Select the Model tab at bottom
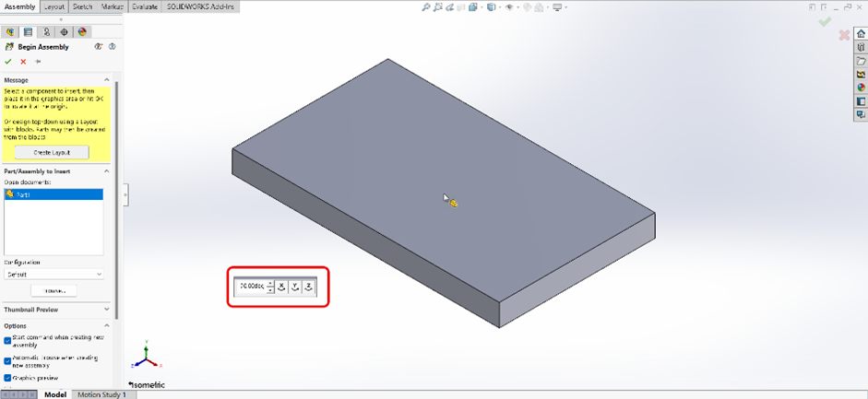Viewport: 868px width, 399px height. pyautogui.click(x=55, y=394)
